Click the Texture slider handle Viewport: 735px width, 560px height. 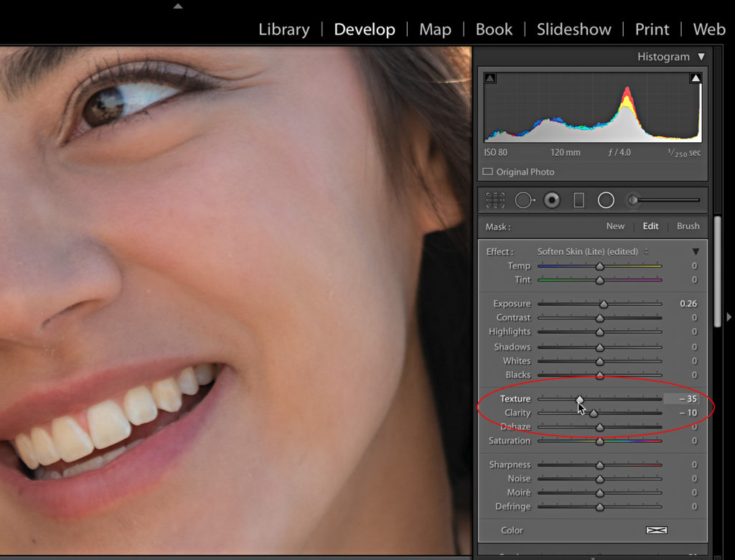[x=580, y=399]
